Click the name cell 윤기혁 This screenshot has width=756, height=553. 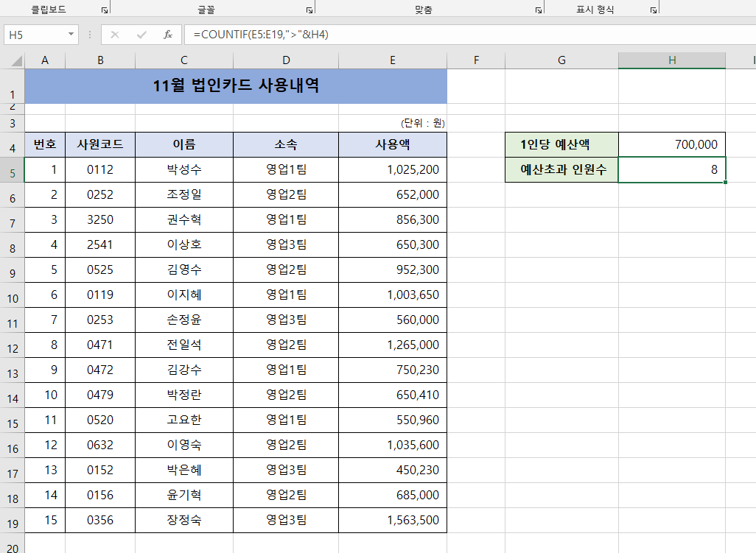[184, 495]
